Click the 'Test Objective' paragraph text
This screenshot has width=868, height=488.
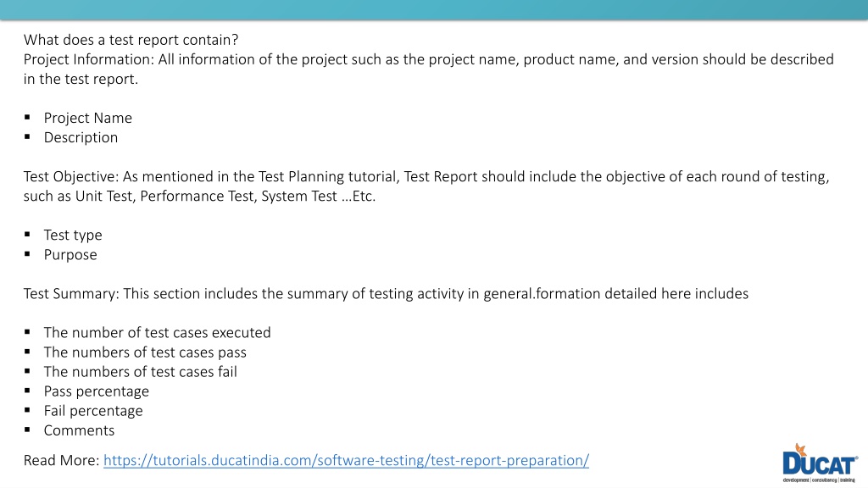[426, 186]
